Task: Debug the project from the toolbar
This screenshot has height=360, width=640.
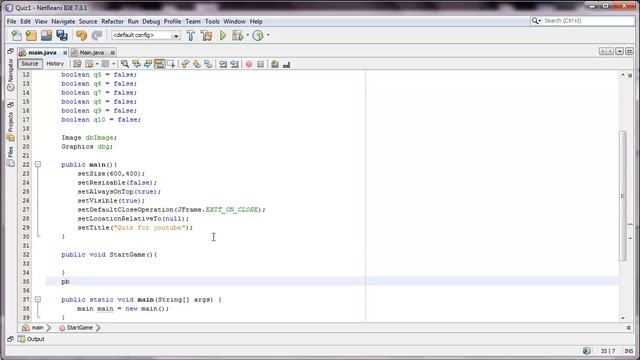Action: pos(237,36)
